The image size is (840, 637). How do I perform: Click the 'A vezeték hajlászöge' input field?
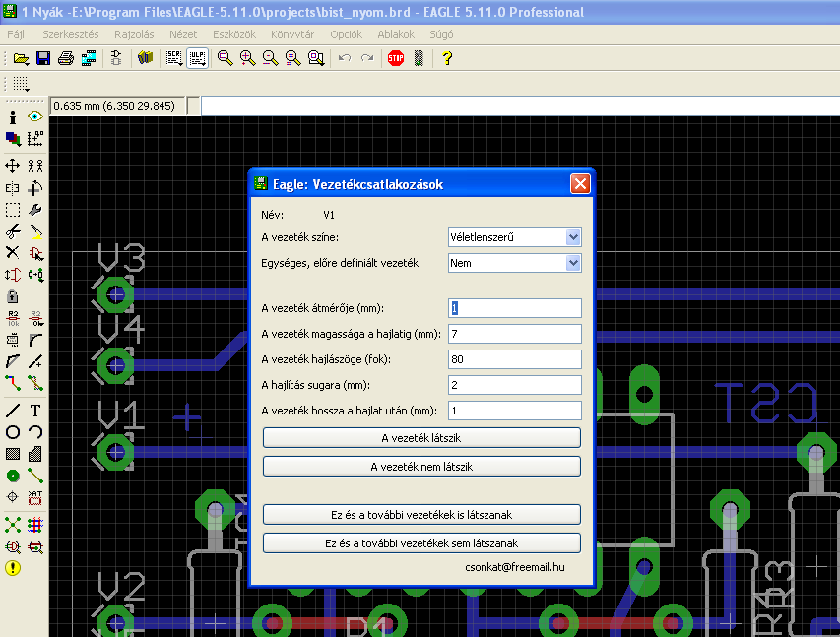[514, 359]
